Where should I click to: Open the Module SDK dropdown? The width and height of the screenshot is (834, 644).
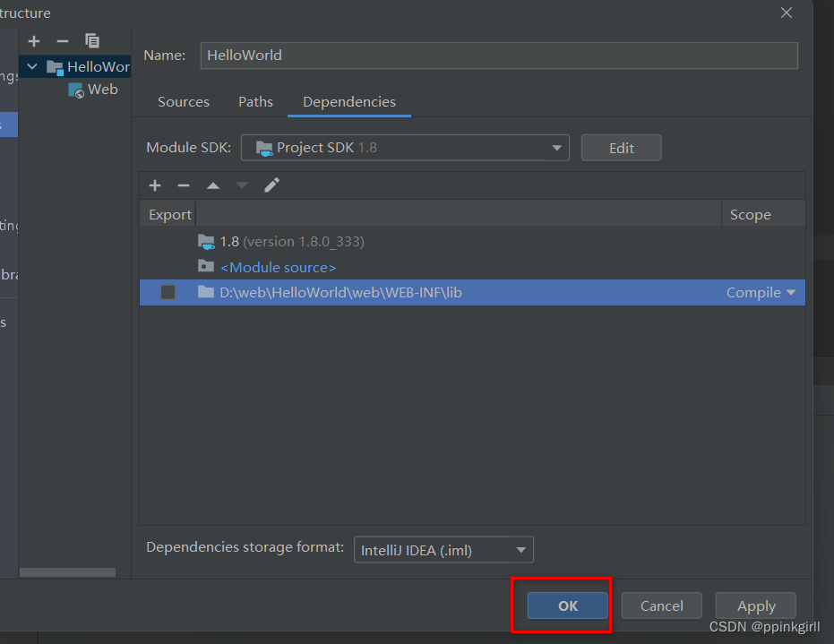(405, 147)
